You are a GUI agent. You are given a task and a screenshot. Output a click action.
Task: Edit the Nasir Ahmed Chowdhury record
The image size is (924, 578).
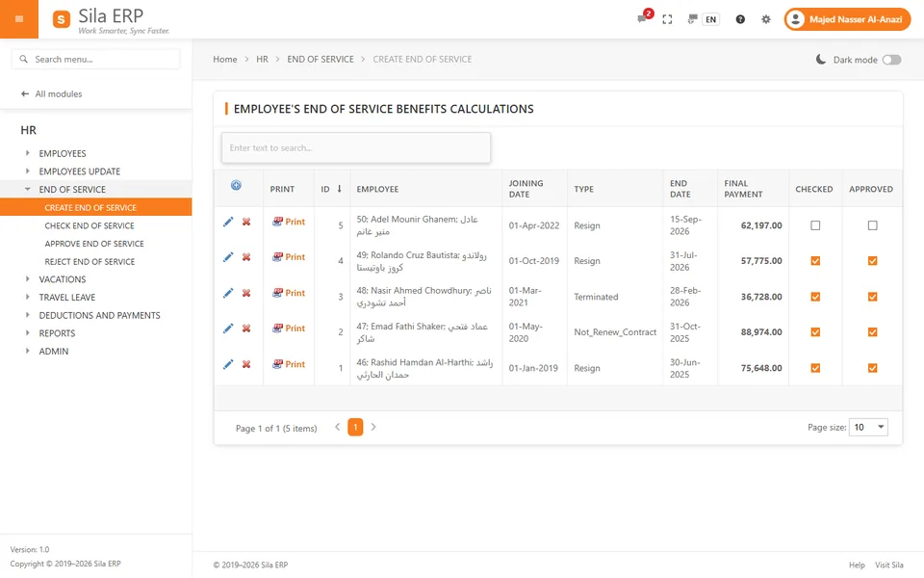pos(228,293)
